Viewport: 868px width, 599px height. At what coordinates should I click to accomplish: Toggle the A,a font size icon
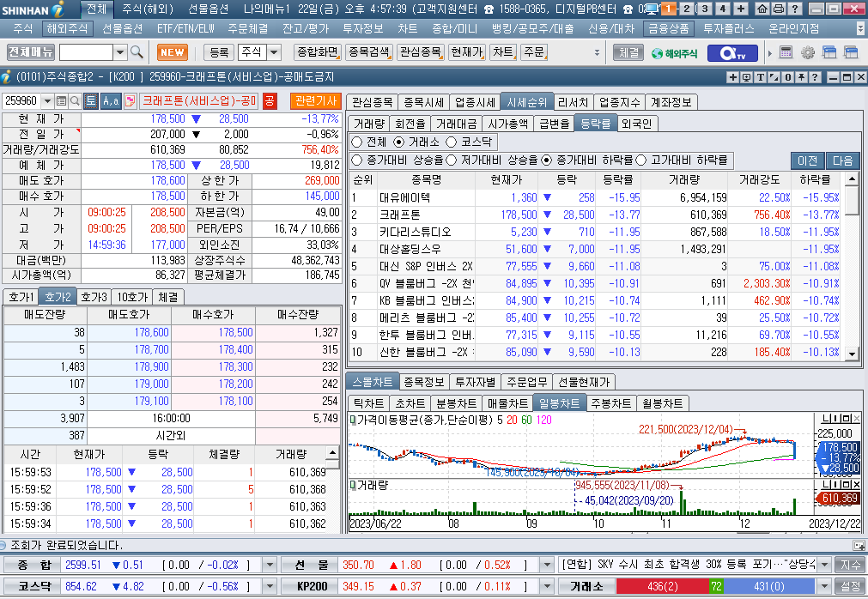click(x=112, y=100)
